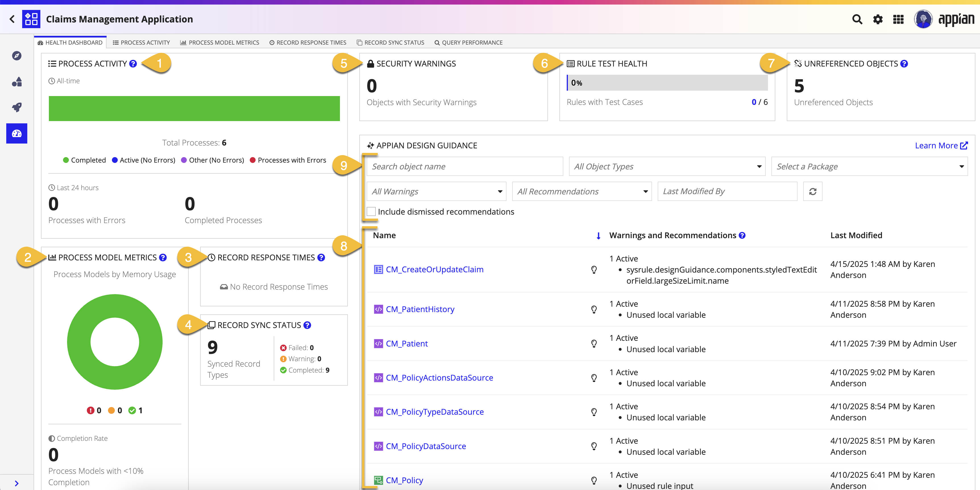Click the back arrow beside the application title

12,19
